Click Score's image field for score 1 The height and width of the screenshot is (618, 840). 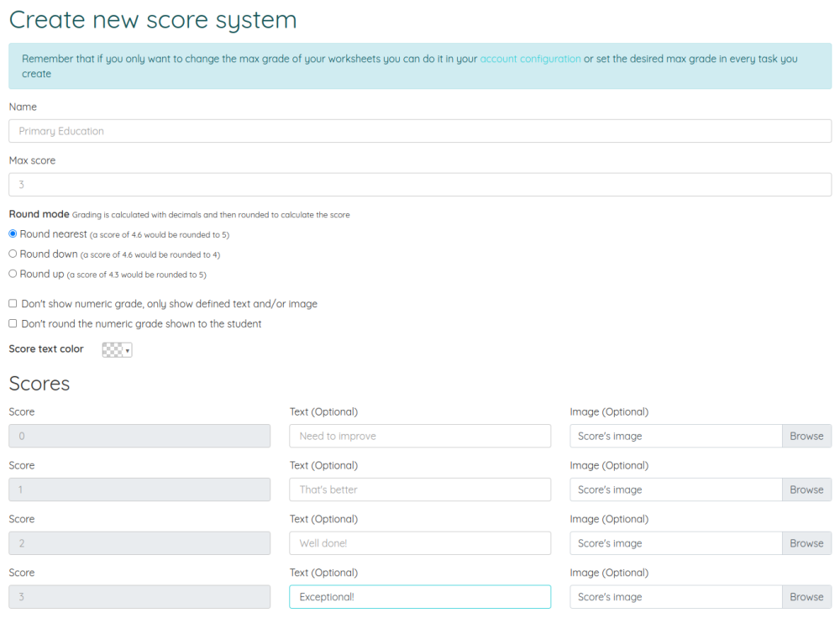(676, 490)
